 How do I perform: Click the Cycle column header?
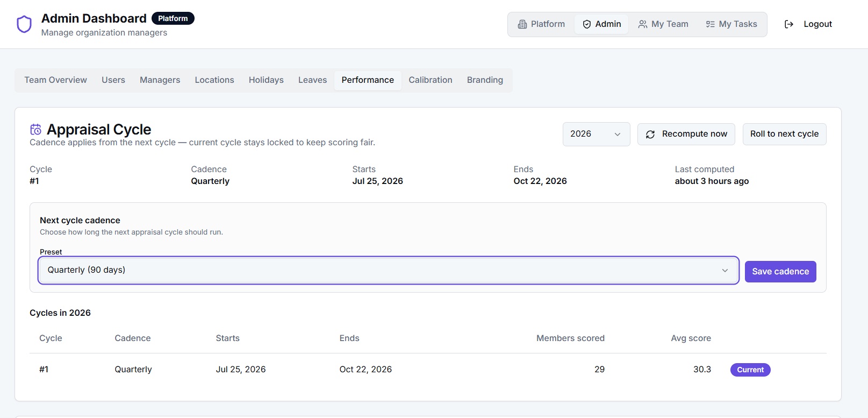[51, 338]
